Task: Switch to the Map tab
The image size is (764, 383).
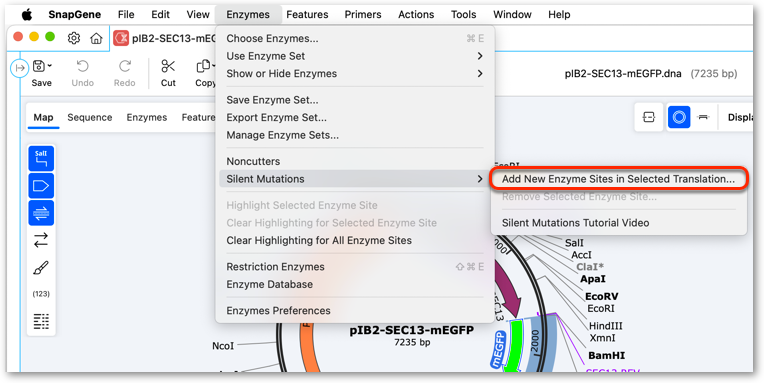Action: coord(43,117)
